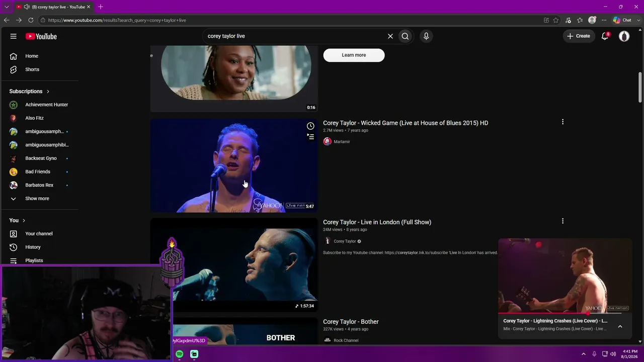Image resolution: width=644 pixels, height=362 pixels.
Task: Show hidden system tray icons
Action: tap(584, 354)
